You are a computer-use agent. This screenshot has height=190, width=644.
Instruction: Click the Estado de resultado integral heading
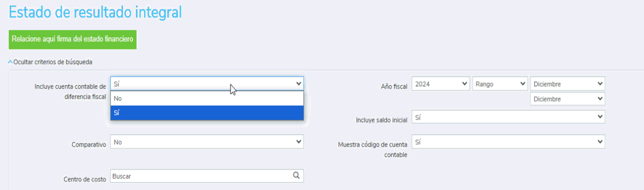pos(96,12)
